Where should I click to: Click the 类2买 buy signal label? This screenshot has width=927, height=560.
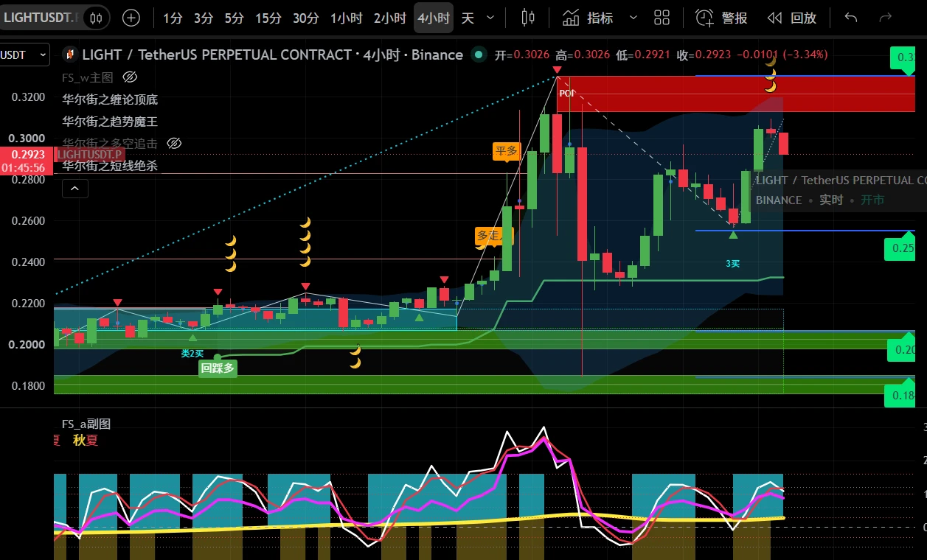[192, 354]
